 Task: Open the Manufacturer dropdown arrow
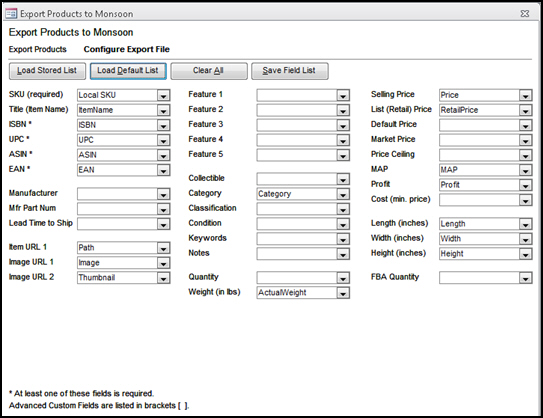tap(163, 194)
